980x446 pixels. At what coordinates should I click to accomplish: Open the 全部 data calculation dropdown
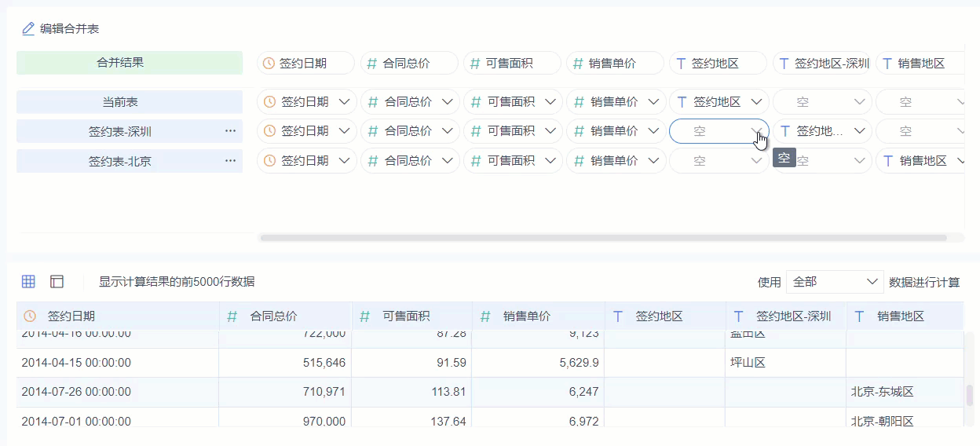click(835, 282)
